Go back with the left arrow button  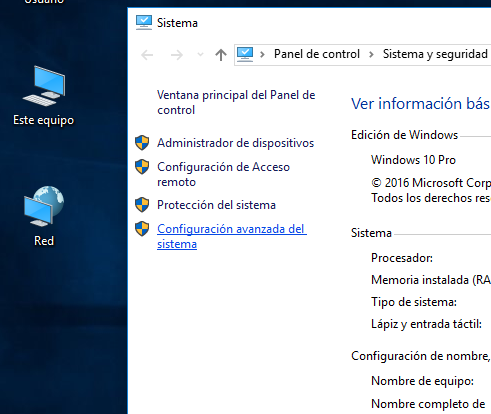[147, 55]
